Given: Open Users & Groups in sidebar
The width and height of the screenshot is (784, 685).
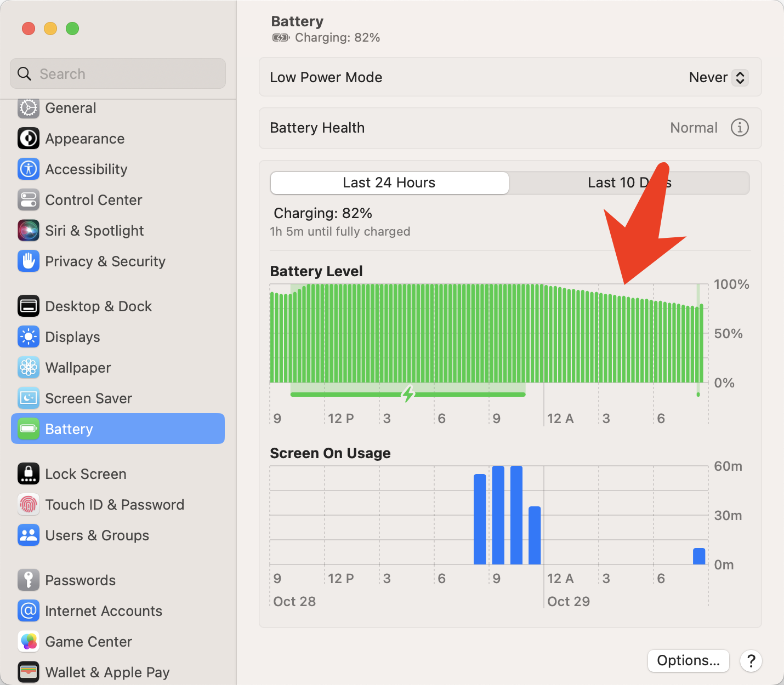Looking at the screenshot, I should [97, 535].
